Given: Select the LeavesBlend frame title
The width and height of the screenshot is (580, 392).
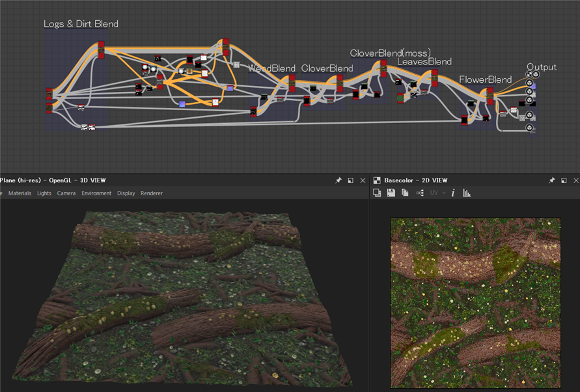Looking at the screenshot, I should [424, 62].
